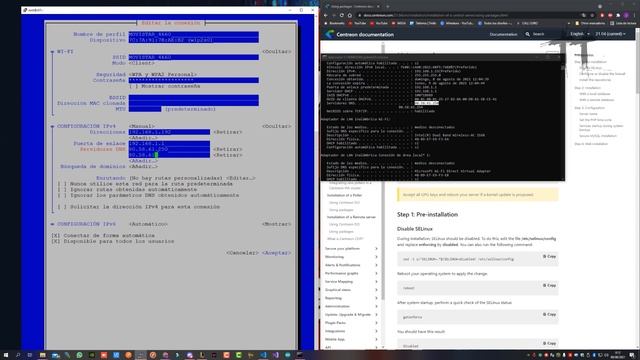Click Documentation in Centreon header

(x=503, y=34)
